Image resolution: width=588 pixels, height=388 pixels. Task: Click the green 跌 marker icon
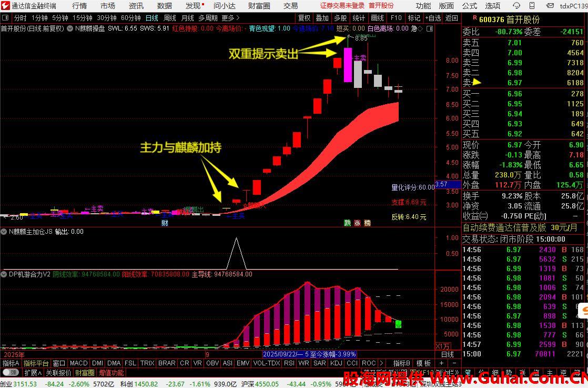tap(348, 223)
